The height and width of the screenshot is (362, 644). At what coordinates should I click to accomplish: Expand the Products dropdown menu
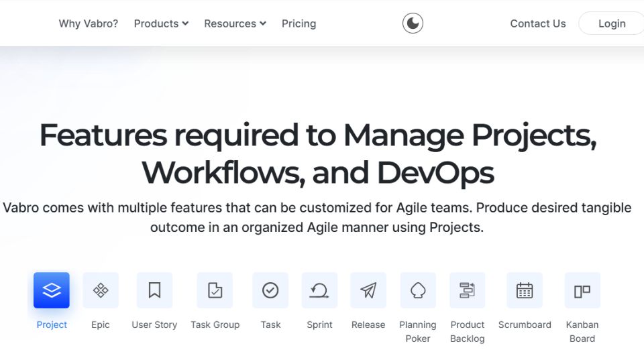click(x=161, y=23)
